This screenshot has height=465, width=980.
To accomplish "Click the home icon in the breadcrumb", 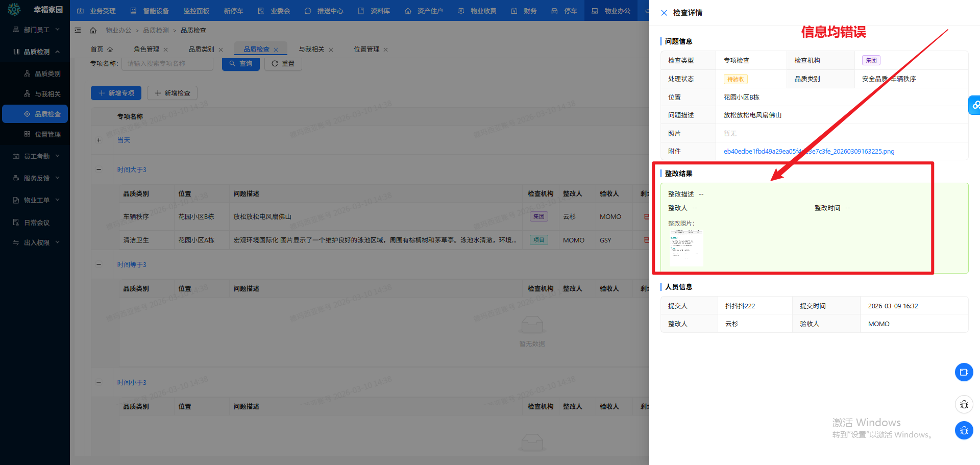I will (93, 30).
